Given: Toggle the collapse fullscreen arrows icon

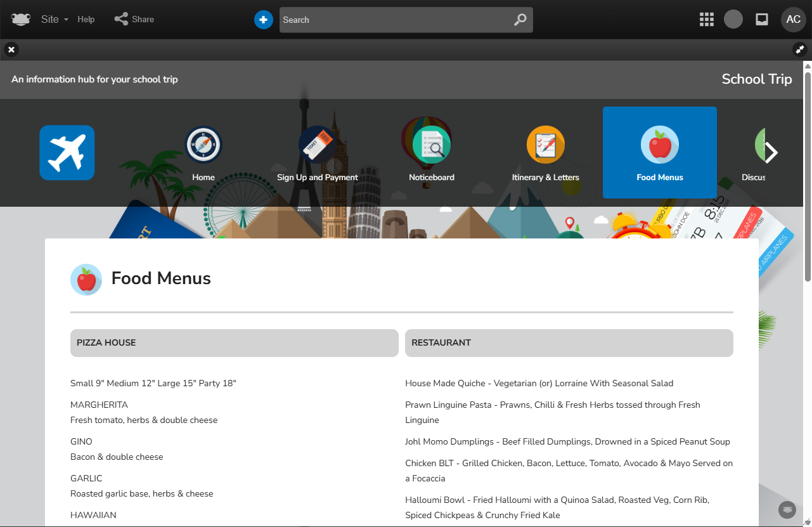Looking at the screenshot, I should [799, 49].
